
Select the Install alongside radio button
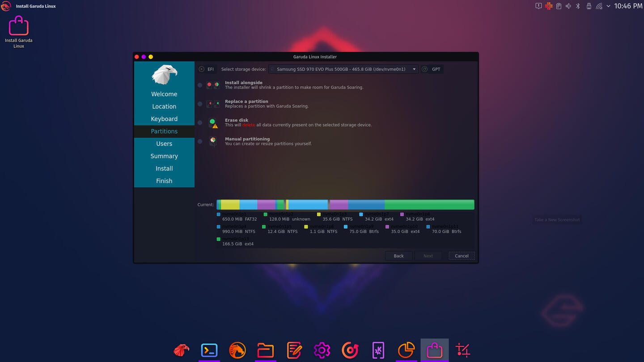(x=200, y=85)
